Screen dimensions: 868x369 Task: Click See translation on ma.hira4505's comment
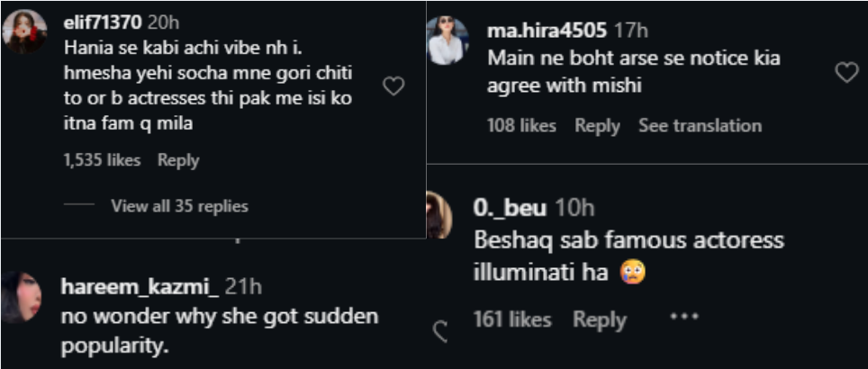pyautogui.click(x=700, y=126)
